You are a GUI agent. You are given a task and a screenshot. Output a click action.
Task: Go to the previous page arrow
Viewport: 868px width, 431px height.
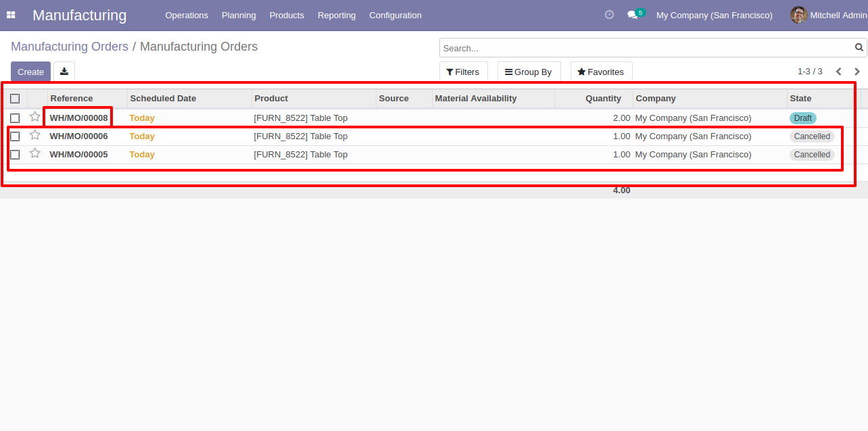coord(838,72)
